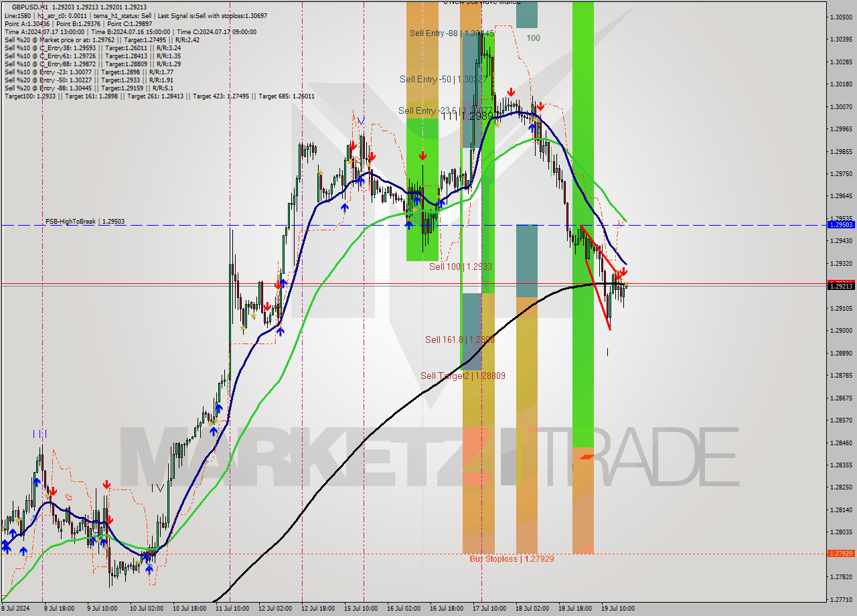This screenshot has width=857, height=616.
Task: Click the 9 Jul 10:00 time label
Action: click(102, 609)
